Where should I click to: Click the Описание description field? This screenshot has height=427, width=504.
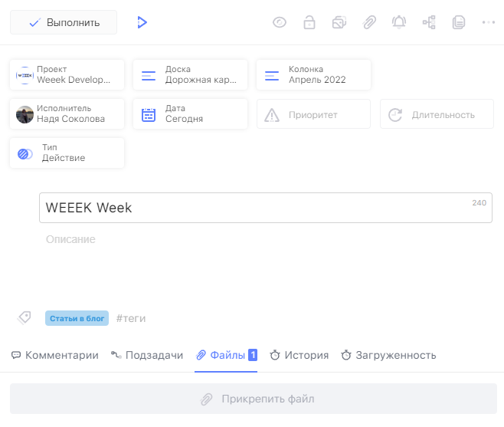pyautogui.click(x=70, y=239)
